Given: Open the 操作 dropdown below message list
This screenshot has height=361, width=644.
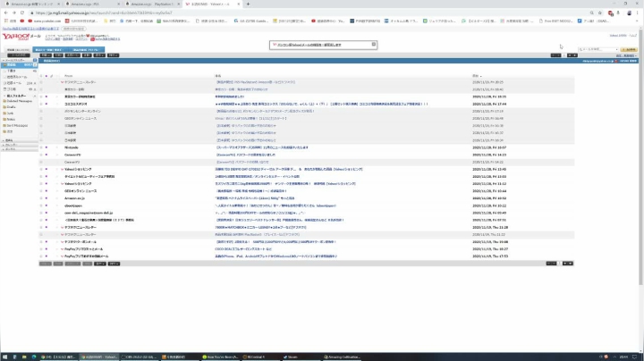Looking at the screenshot, I should 114,264.
